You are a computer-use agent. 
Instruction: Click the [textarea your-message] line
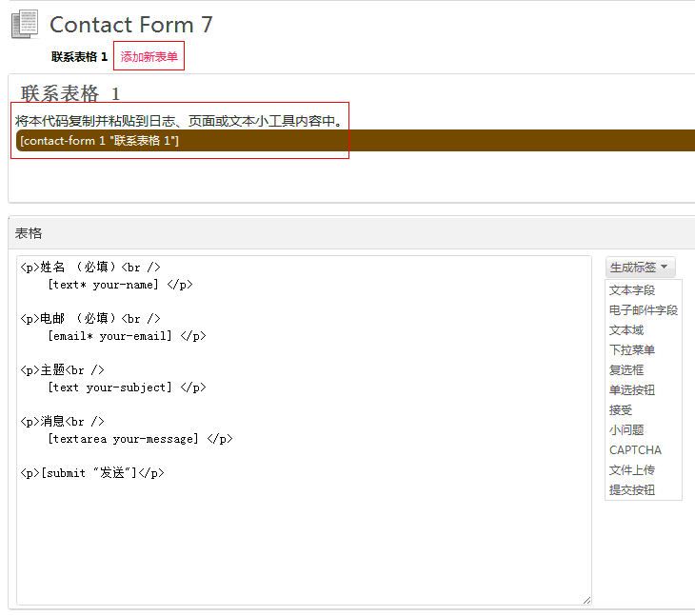140,439
